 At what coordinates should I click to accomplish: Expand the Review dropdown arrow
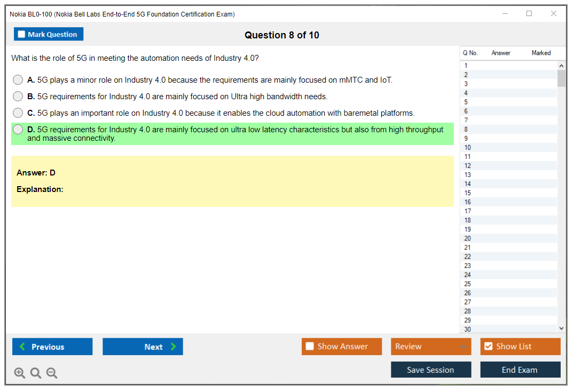(x=463, y=347)
